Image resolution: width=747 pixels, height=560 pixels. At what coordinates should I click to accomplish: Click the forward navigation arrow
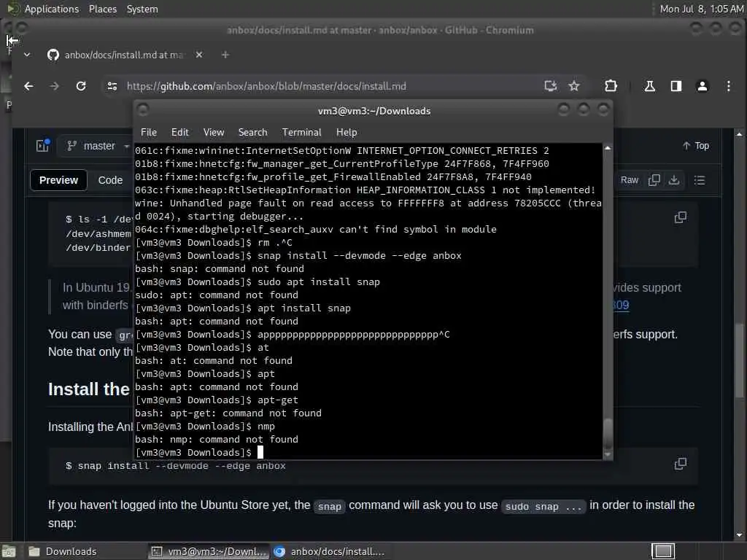click(x=54, y=86)
